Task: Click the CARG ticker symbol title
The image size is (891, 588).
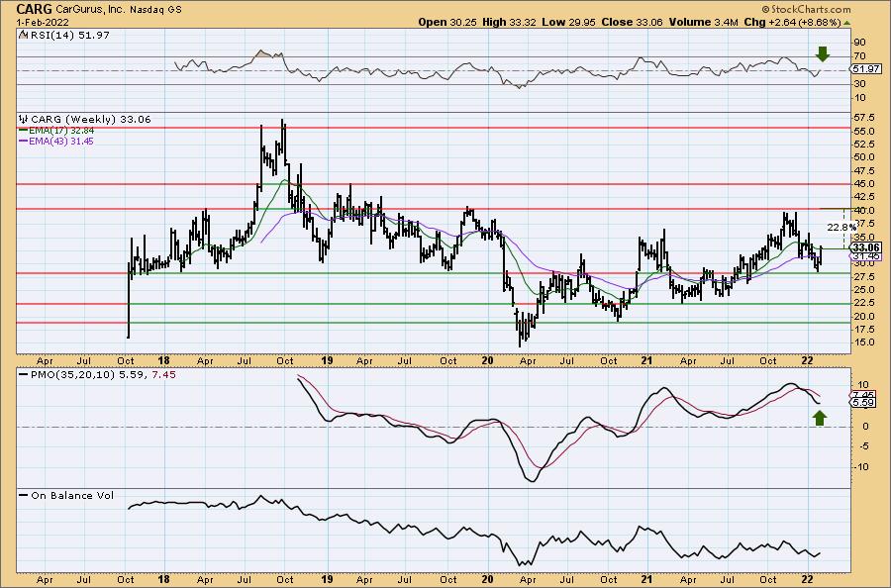Action: tap(34, 9)
